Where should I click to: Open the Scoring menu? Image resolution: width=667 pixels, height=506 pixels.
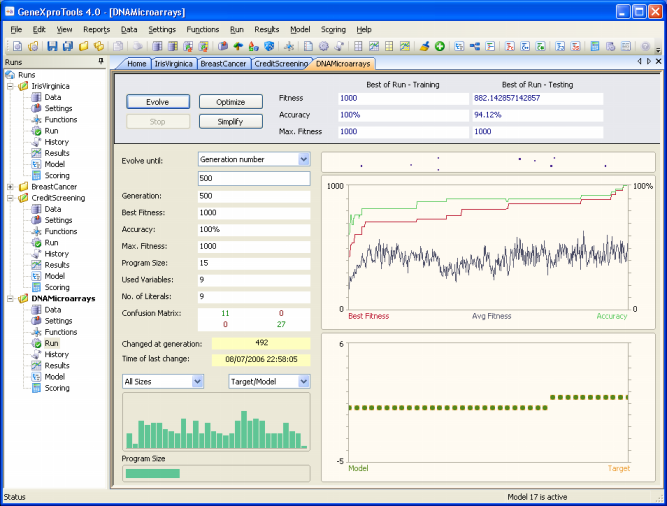tap(333, 29)
